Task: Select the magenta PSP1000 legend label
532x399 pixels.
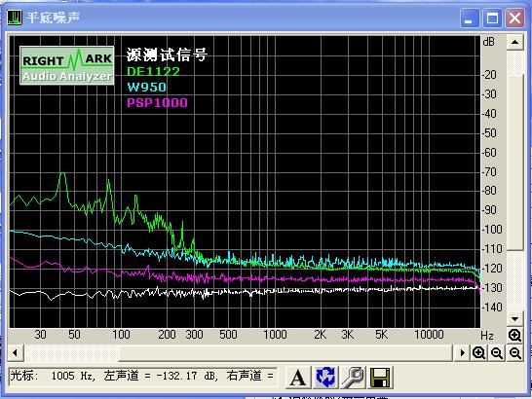Action: [x=157, y=103]
